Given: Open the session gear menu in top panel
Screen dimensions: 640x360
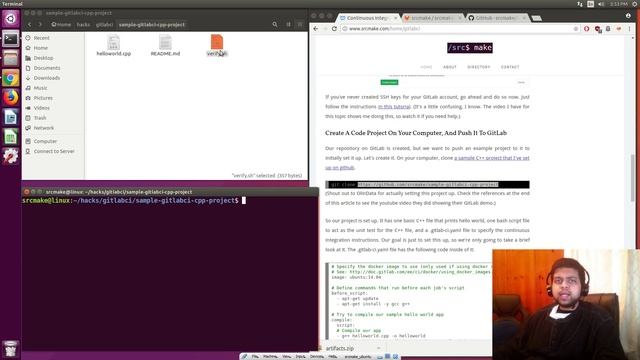Looking at the screenshot, I should point(635,4).
